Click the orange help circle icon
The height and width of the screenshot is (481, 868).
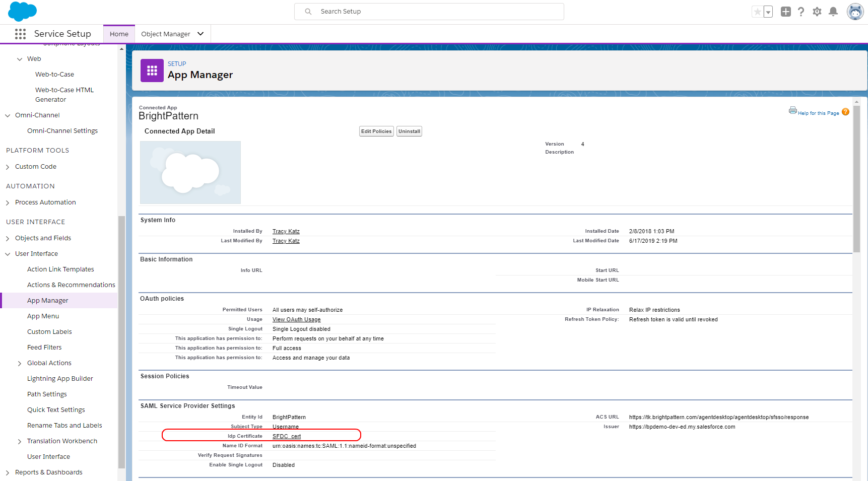coord(845,112)
